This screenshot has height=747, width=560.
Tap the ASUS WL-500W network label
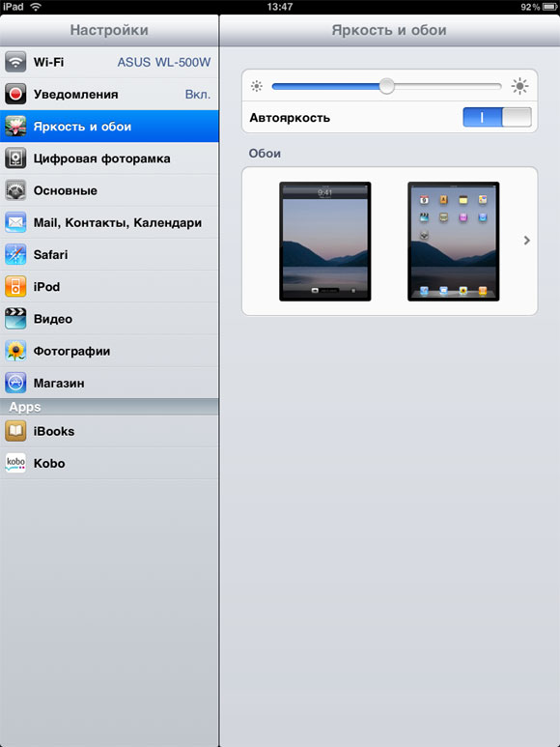tap(164, 62)
